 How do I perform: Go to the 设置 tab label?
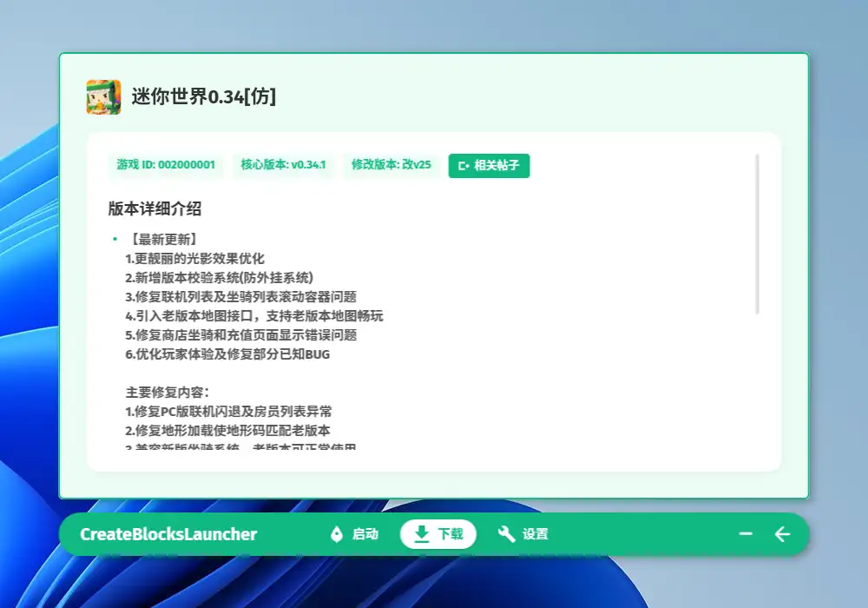(536, 534)
